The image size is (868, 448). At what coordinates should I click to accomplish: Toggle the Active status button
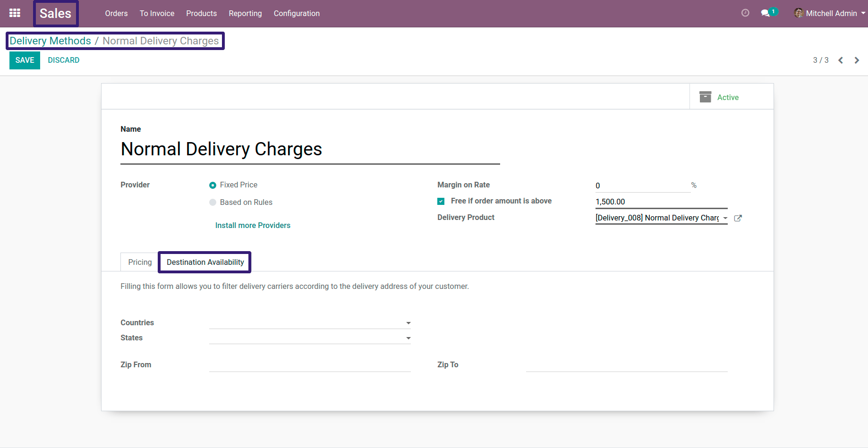click(732, 97)
